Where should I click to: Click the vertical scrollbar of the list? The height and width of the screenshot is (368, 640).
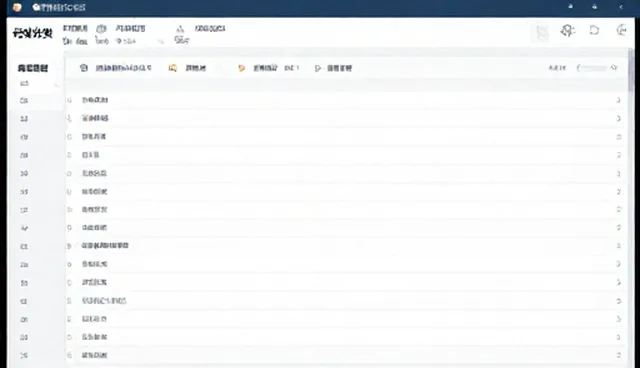coord(631,70)
